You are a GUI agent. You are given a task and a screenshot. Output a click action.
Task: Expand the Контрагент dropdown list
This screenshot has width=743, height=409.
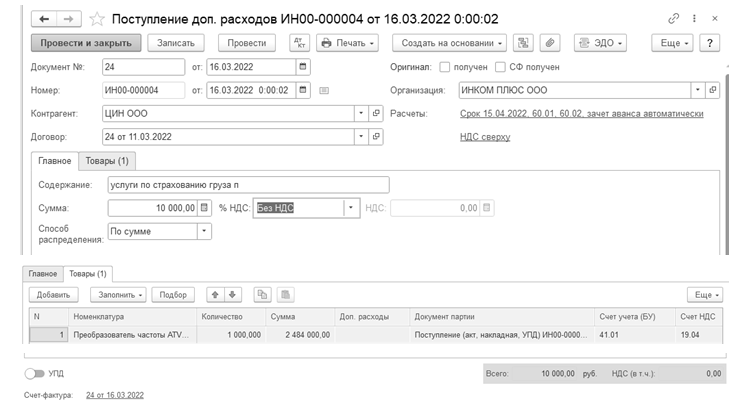361,113
